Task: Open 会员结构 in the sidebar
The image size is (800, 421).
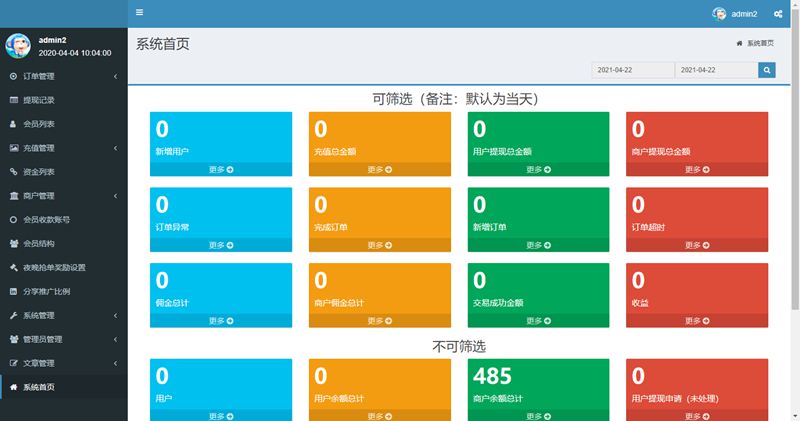Action: [x=39, y=243]
